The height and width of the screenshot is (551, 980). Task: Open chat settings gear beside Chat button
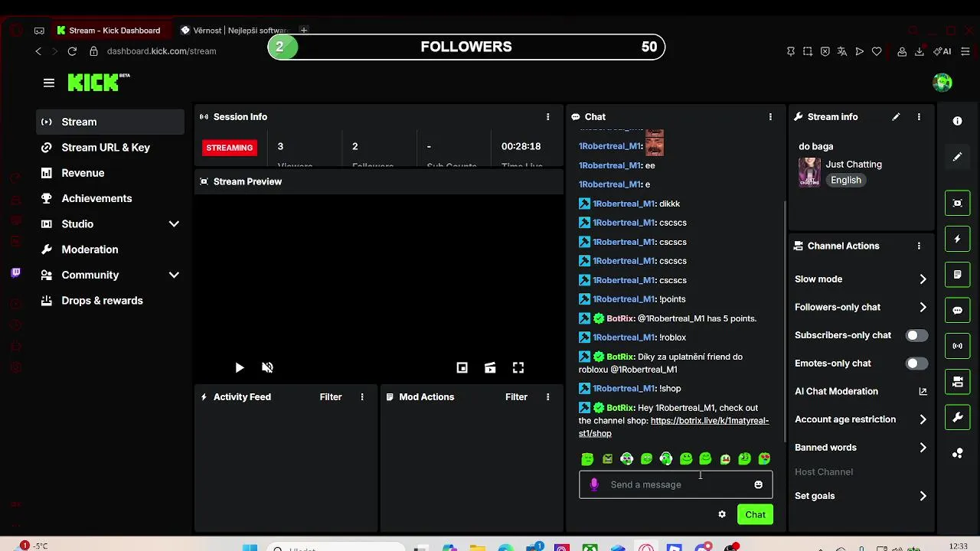pos(721,514)
